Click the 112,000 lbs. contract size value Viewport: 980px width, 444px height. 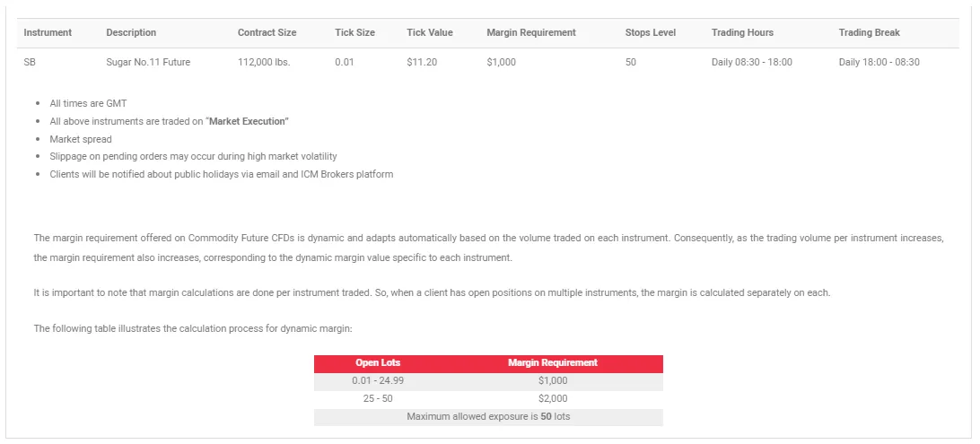click(x=264, y=62)
